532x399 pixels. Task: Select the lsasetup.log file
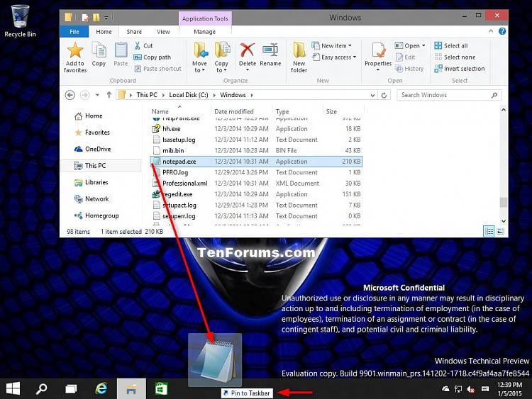(256, 140)
